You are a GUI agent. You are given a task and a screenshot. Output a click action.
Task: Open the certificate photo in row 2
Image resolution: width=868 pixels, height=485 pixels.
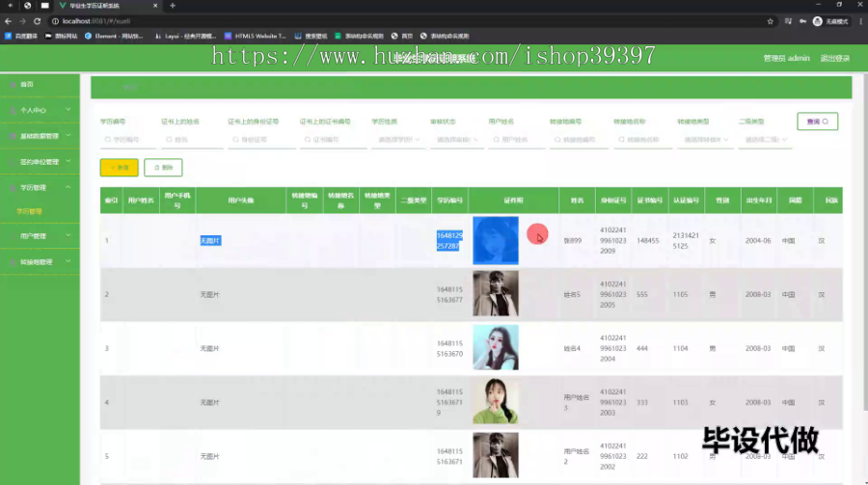point(496,293)
